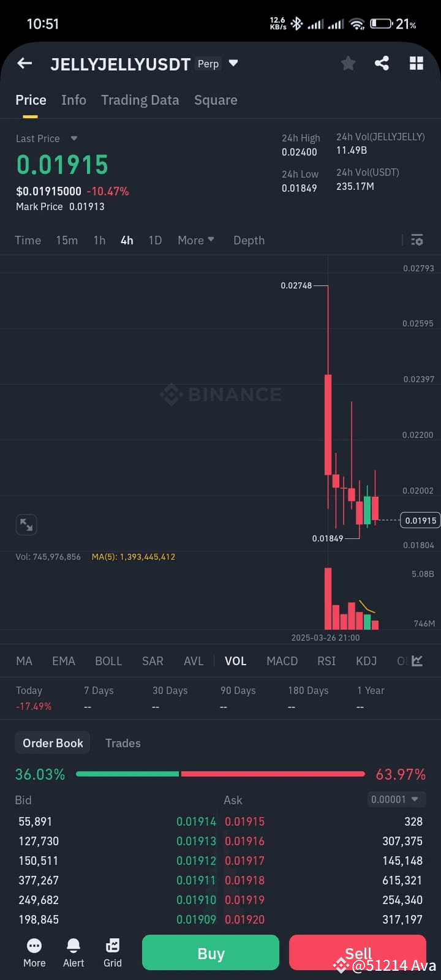Tap the share icon
This screenshot has width=441, height=980.
click(382, 63)
